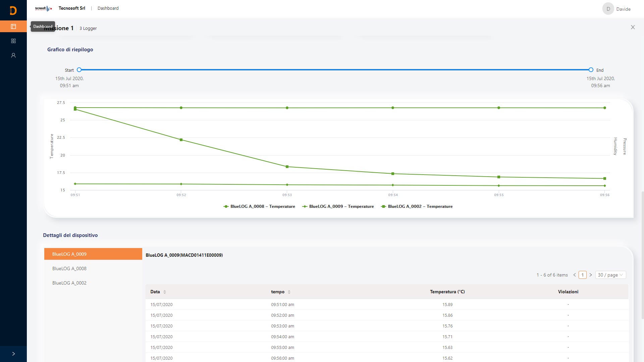This screenshot has width=644, height=362.
Task: Click the blue time range slider track
Action: 335,70
